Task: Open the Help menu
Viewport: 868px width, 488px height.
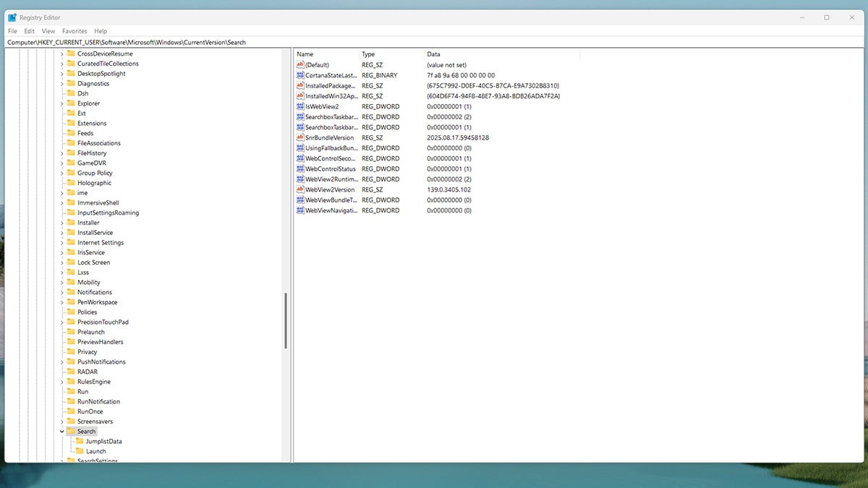Action: 101,31
